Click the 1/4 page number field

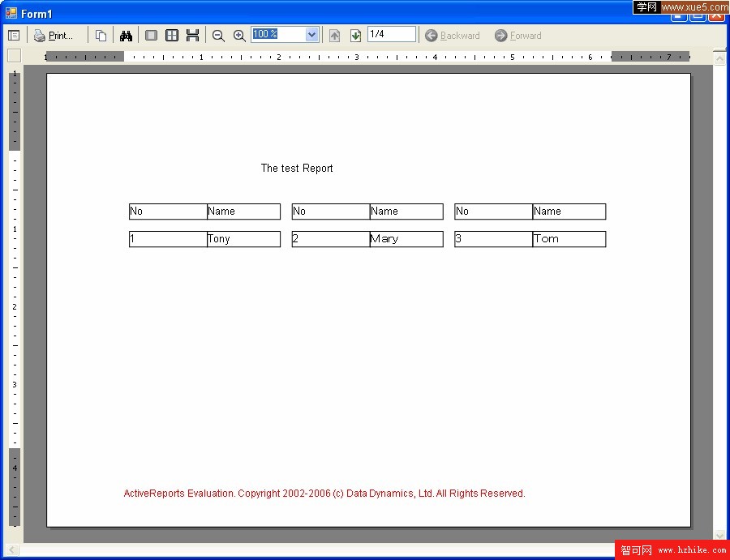click(x=392, y=34)
